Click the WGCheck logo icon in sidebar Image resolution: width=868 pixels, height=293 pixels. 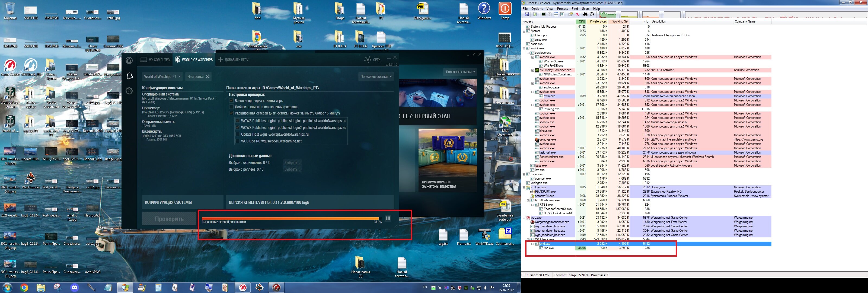129,60
